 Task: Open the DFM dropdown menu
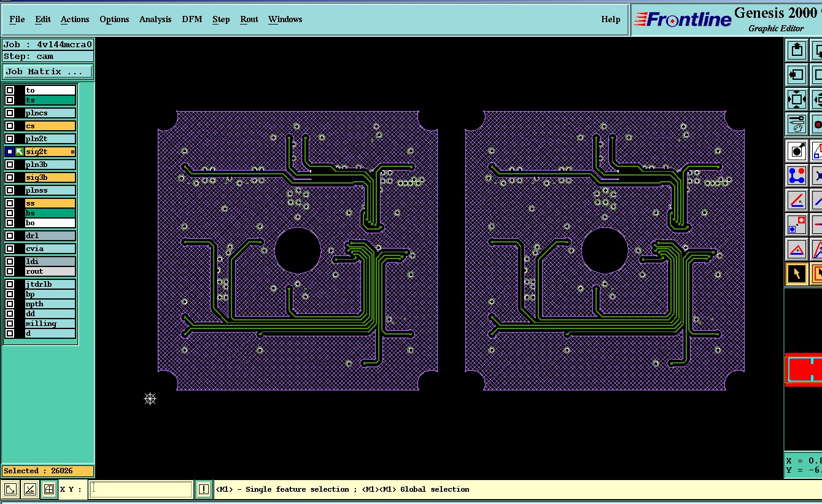192,19
